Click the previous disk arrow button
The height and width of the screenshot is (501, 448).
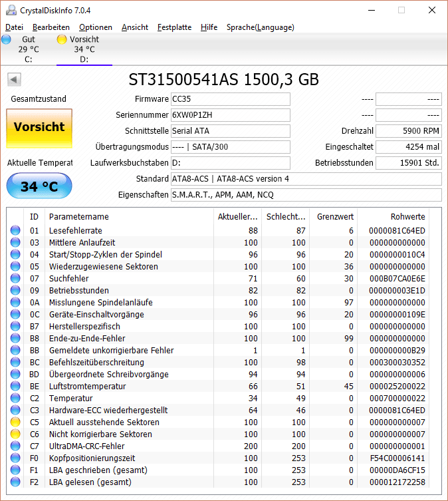click(x=14, y=80)
